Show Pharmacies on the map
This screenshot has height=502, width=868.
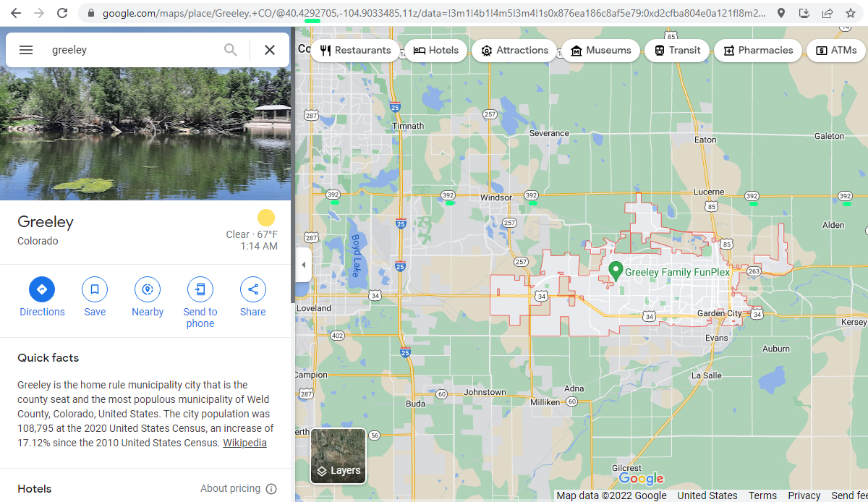click(758, 51)
